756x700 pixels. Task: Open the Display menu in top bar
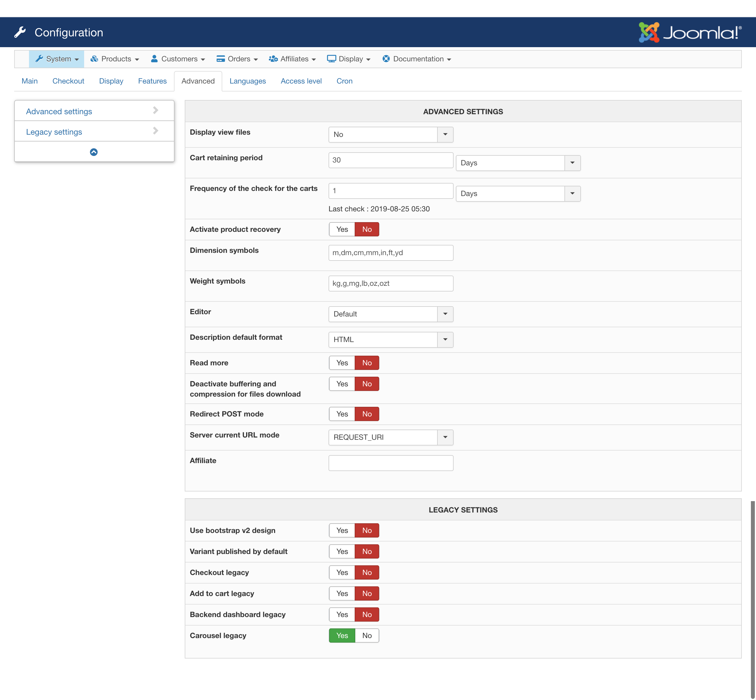coord(349,59)
